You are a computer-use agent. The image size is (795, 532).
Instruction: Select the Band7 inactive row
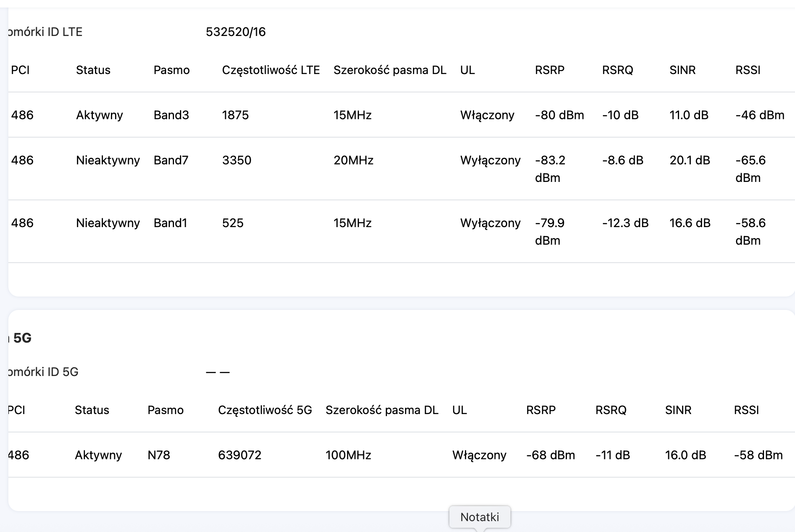point(402,169)
